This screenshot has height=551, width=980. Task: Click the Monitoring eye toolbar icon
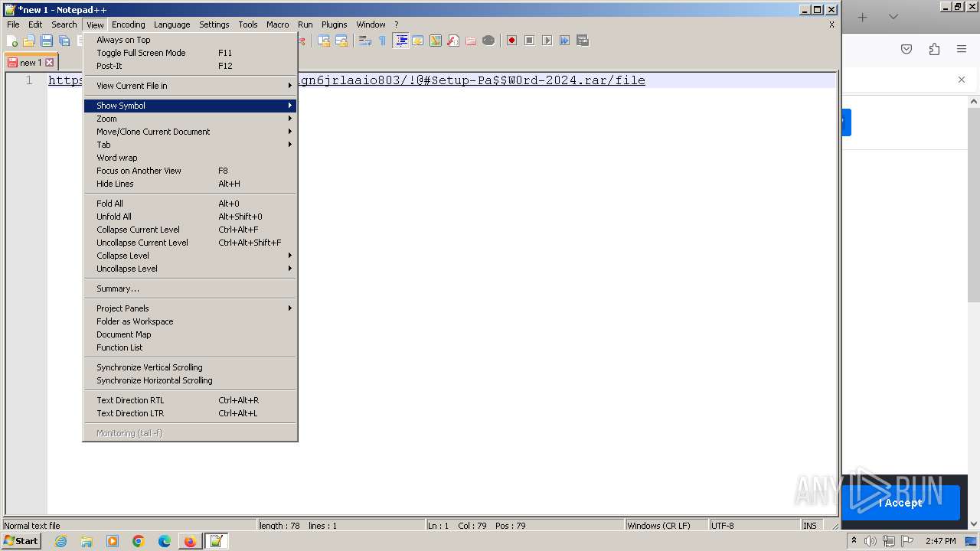click(x=488, y=41)
